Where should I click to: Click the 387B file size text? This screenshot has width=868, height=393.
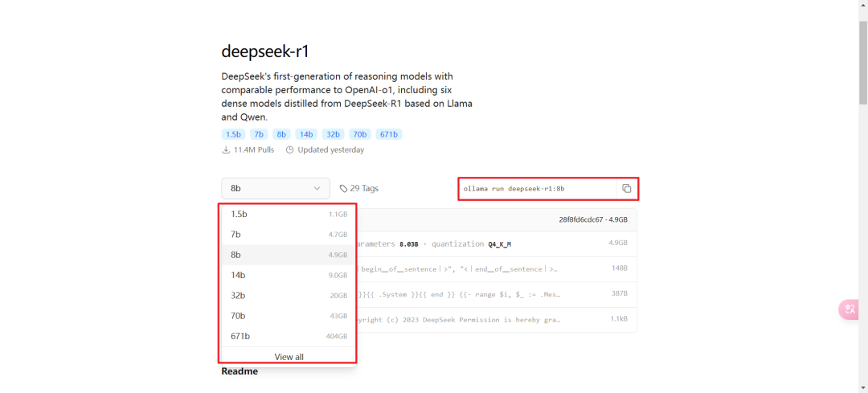pyautogui.click(x=620, y=294)
